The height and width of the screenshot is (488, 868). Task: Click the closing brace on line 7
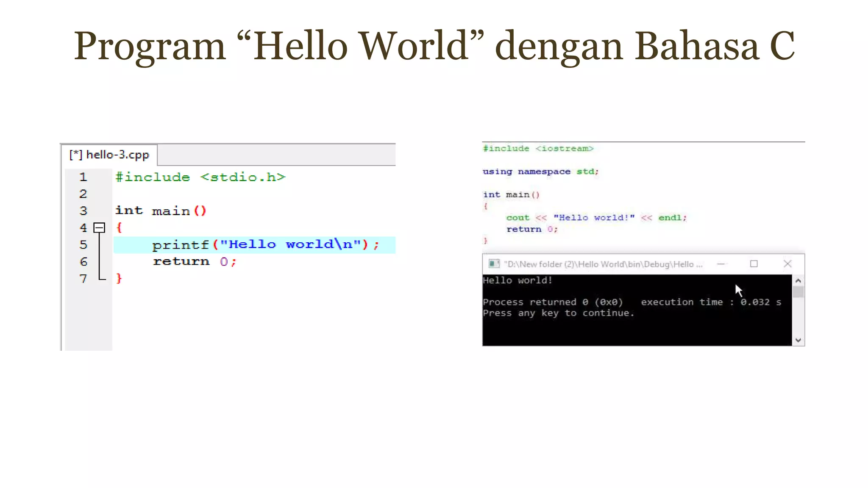119,278
